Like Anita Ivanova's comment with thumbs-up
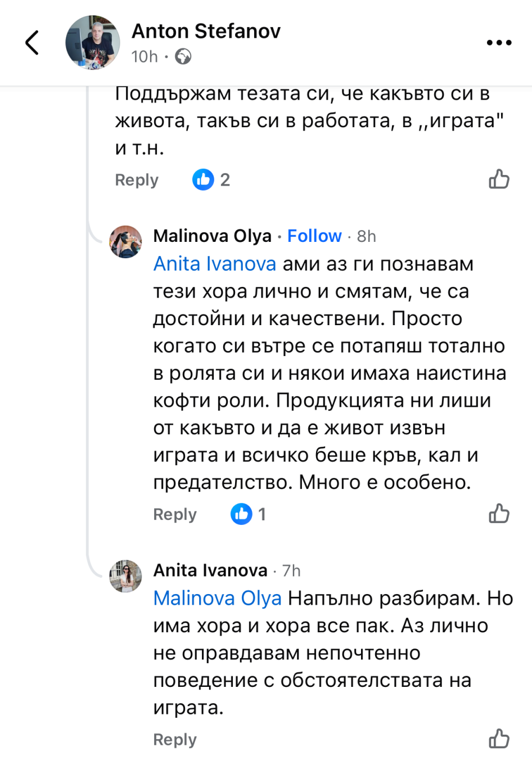Screen dimensions: 532x769 499,739
